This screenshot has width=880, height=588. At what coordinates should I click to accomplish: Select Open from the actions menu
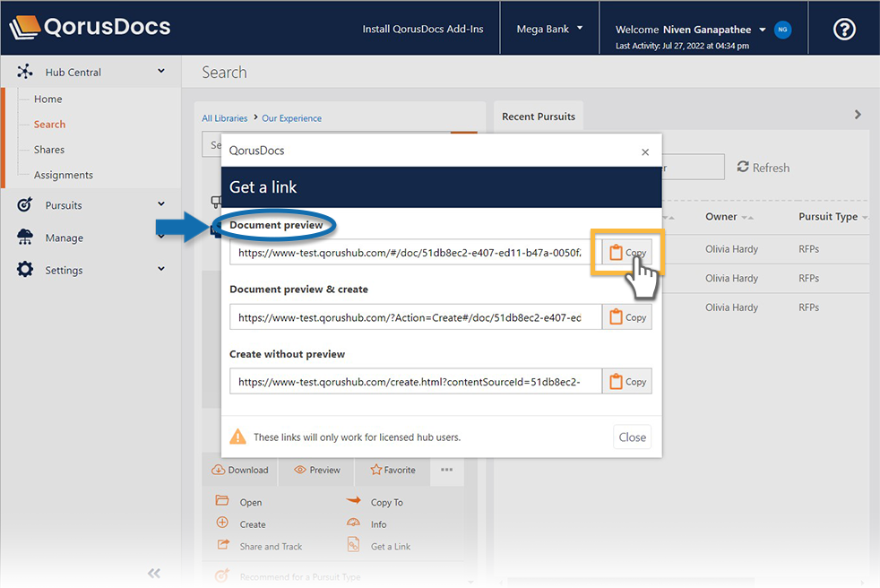(239, 502)
